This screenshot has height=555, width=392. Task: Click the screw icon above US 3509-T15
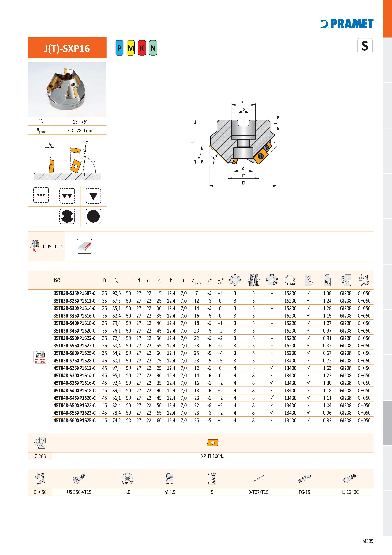click(x=79, y=479)
